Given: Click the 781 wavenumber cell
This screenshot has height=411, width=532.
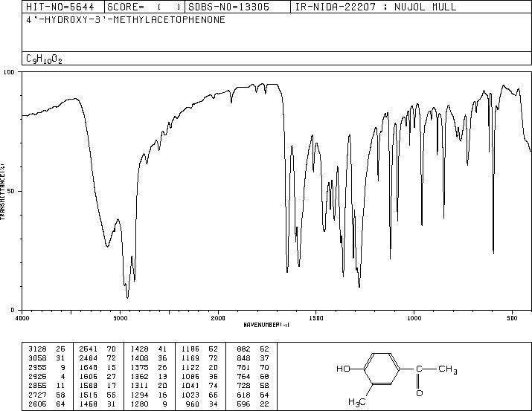Looking at the screenshot, I should (243, 367).
